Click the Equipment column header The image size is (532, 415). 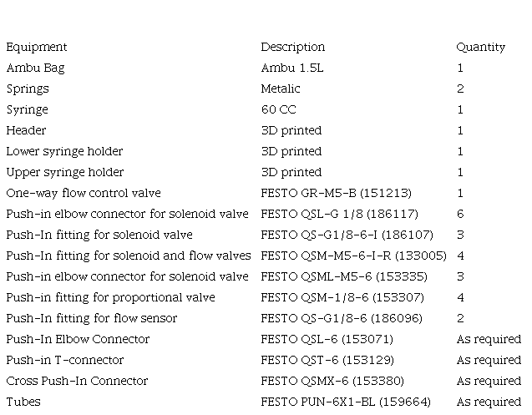[x=37, y=48]
